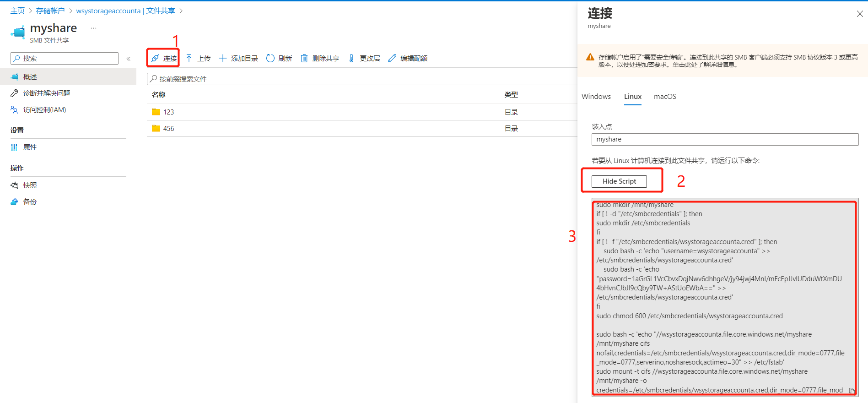Click directory name 123
Screen dimensions: 868x403
click(x=169, y=112)
